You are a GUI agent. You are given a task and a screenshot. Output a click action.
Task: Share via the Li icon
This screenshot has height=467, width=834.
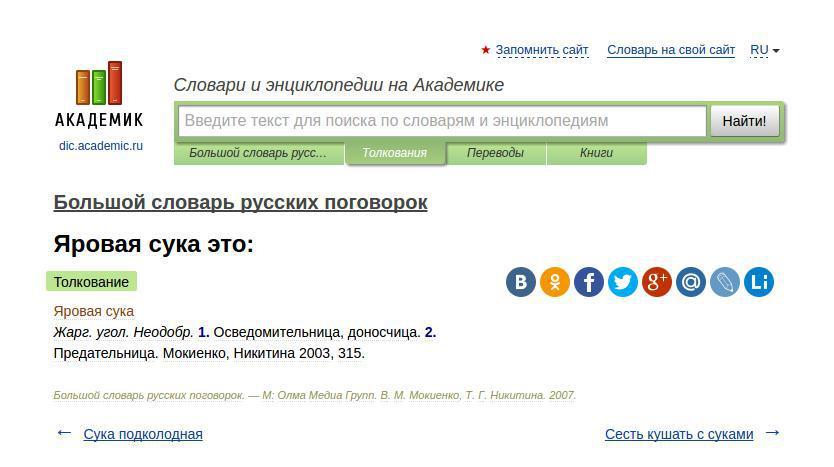click(x=759, y=281)
